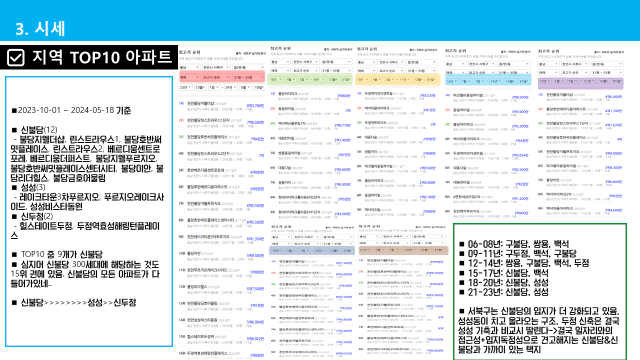
Task: Click the 3. 시세 slide title
Action: (x=40, y=29)
